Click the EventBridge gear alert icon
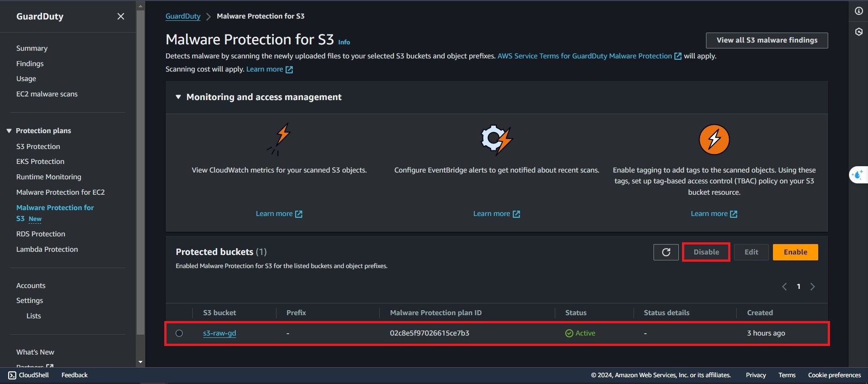 tap(496, 139)
